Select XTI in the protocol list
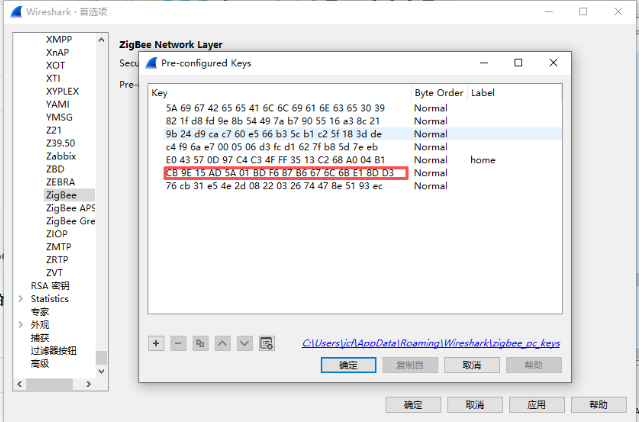Viewport: 639px width, 422px height. click(x=53, y=78)
